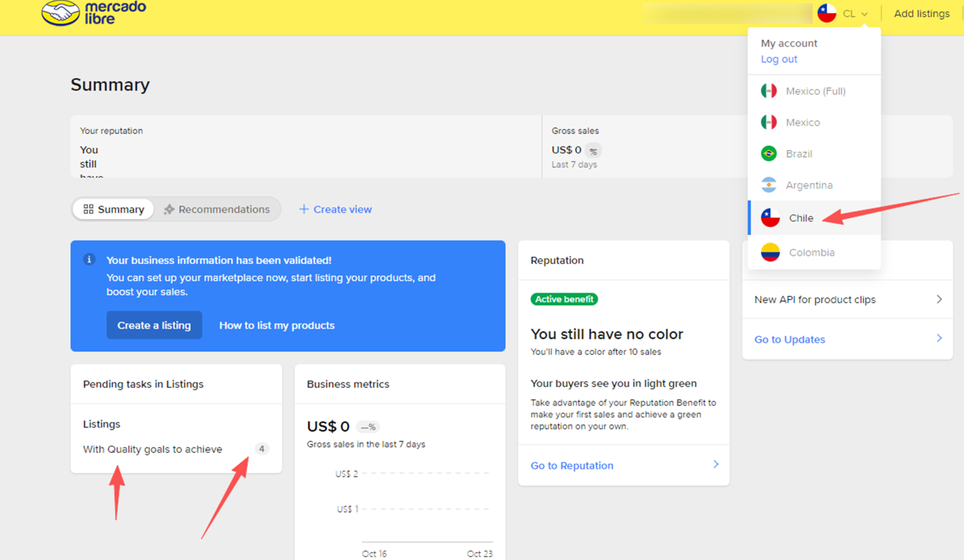Click the Log out link

[778, 59]
